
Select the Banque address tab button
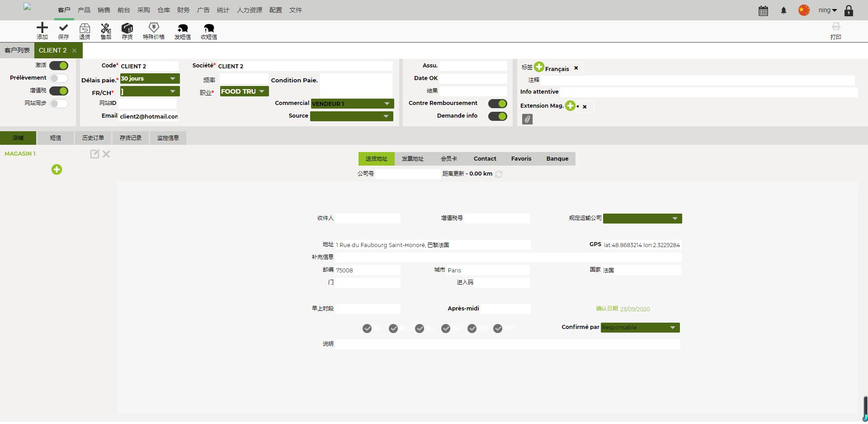pos(557,159)
